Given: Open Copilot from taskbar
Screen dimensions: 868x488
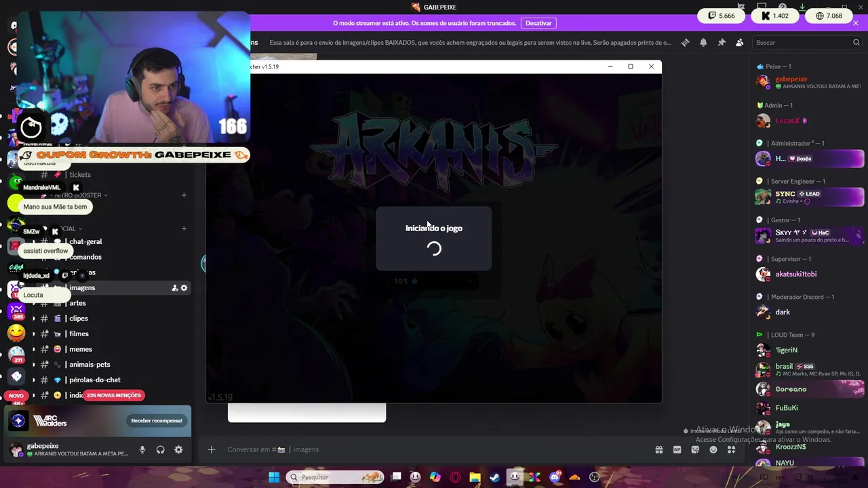Looking at the screenshot, I should click(x=435, y=477).
